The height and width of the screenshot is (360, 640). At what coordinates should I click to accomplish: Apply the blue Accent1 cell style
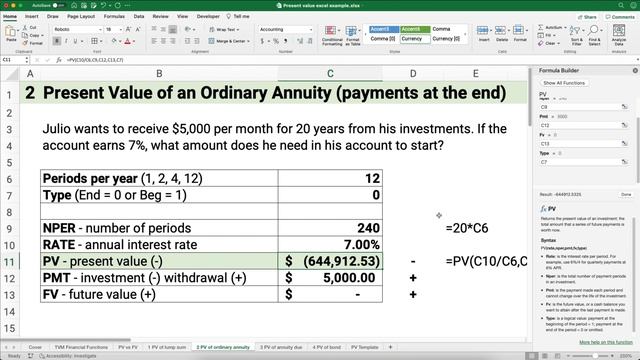tap(384, 29)
